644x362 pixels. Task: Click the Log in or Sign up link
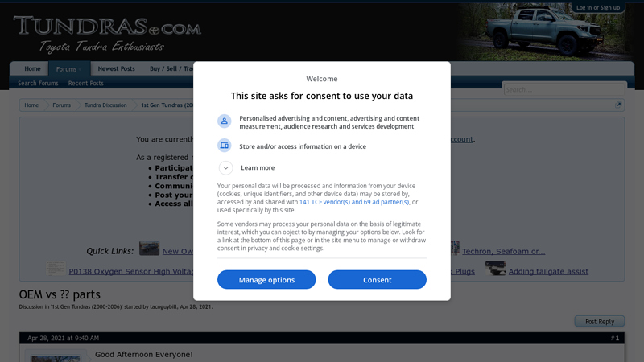(598, 7)
